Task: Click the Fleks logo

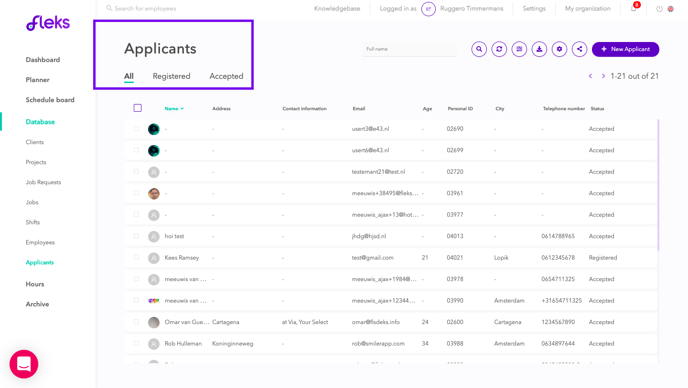Action: tap(48, 23)
